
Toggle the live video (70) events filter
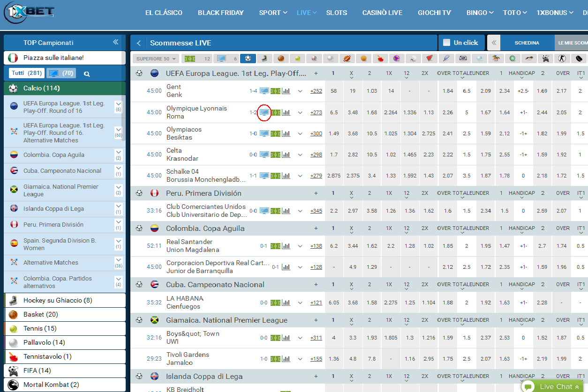(x=61, y=73)
